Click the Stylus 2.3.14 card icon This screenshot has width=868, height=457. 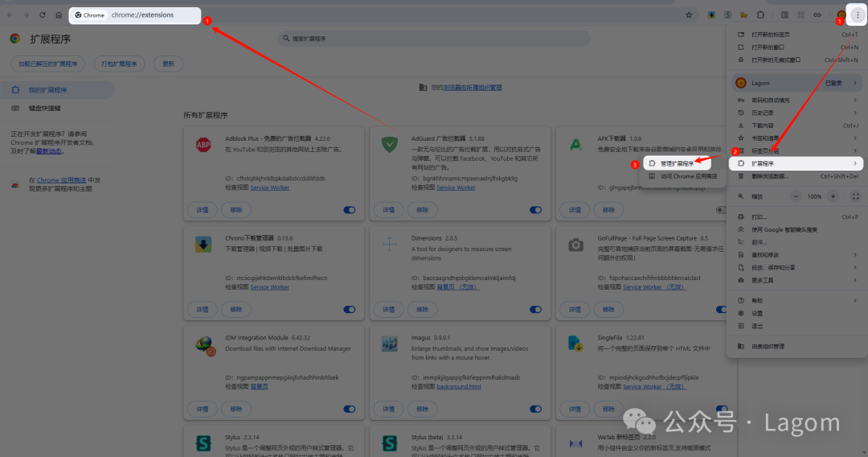click(x=203, y=443)
